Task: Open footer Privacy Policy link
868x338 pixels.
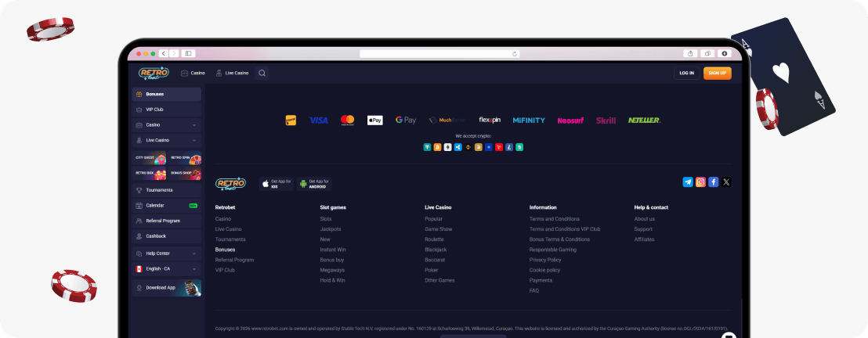Action: point(545,260)
